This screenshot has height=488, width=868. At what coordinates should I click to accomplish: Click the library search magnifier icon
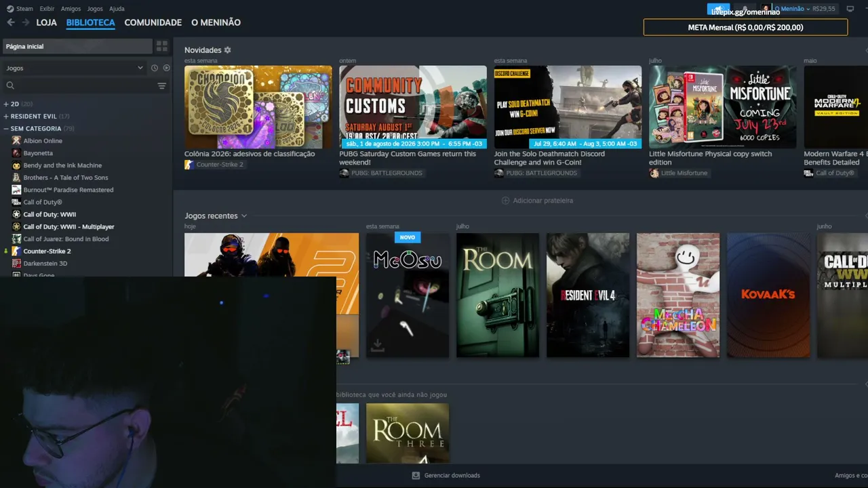pyautogui.click(x=10, y=85)
